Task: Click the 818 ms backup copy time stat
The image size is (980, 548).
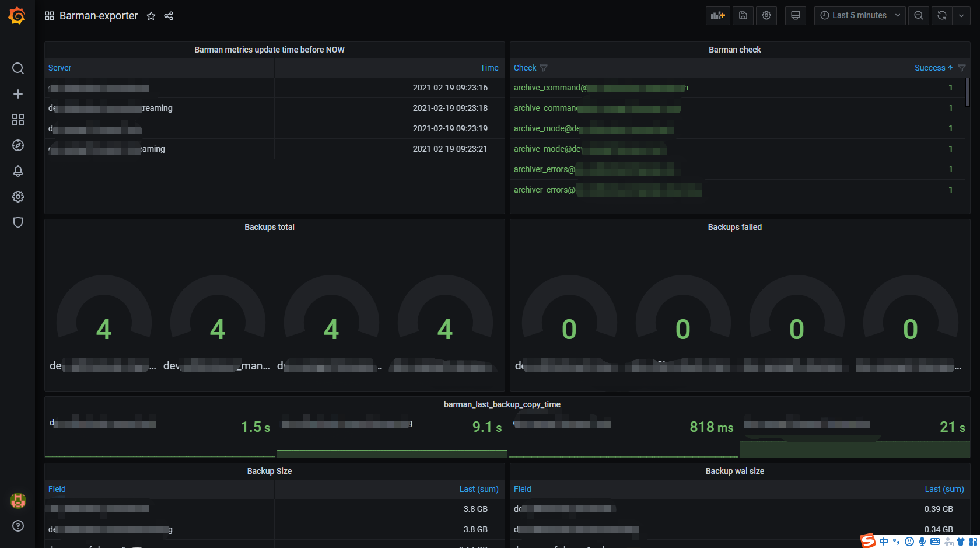Action: click(712, 427)
